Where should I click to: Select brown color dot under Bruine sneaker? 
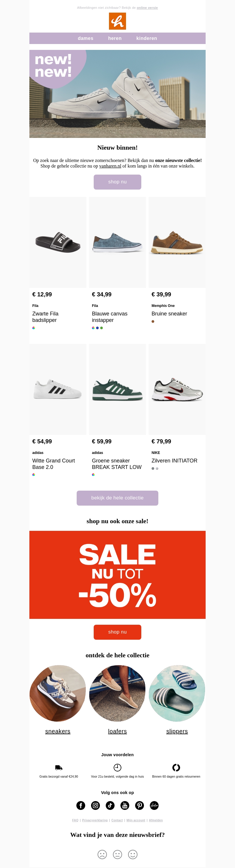pos(153,321)
